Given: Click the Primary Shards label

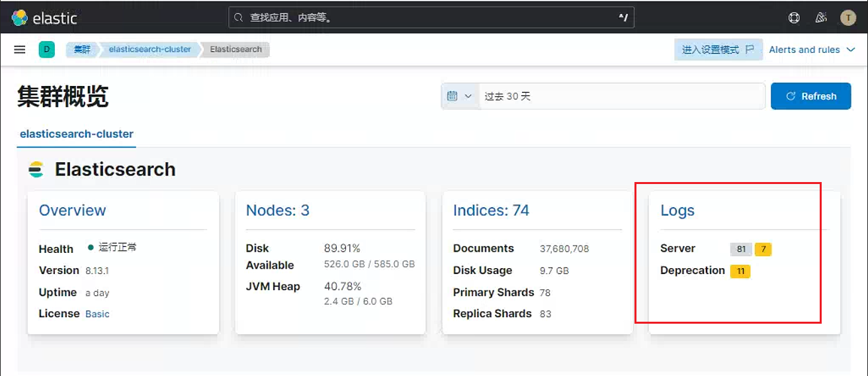Looking at the screenshot, I should [494, 293].
